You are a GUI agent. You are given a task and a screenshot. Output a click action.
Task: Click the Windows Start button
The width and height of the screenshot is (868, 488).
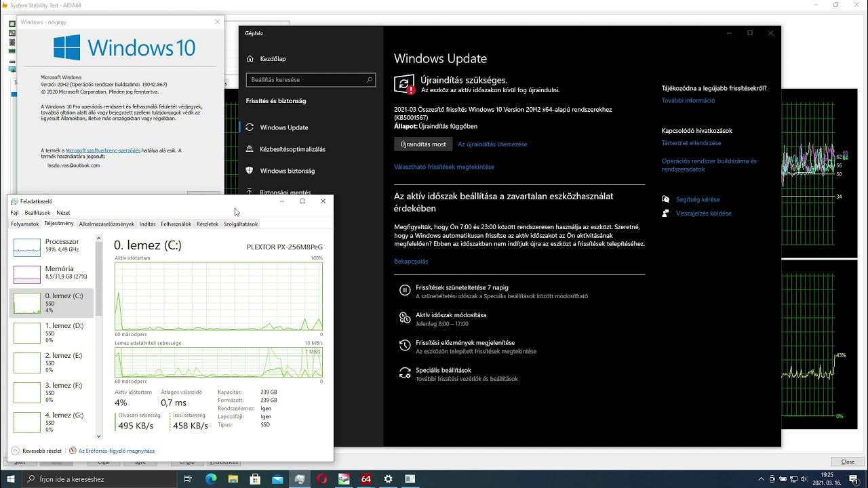pyautogui.click(x=11, y=479)
